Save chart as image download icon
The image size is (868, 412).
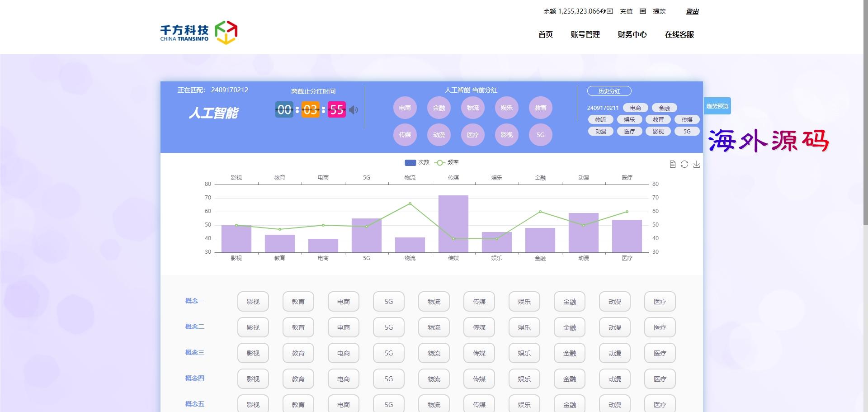tap(697, 164)
